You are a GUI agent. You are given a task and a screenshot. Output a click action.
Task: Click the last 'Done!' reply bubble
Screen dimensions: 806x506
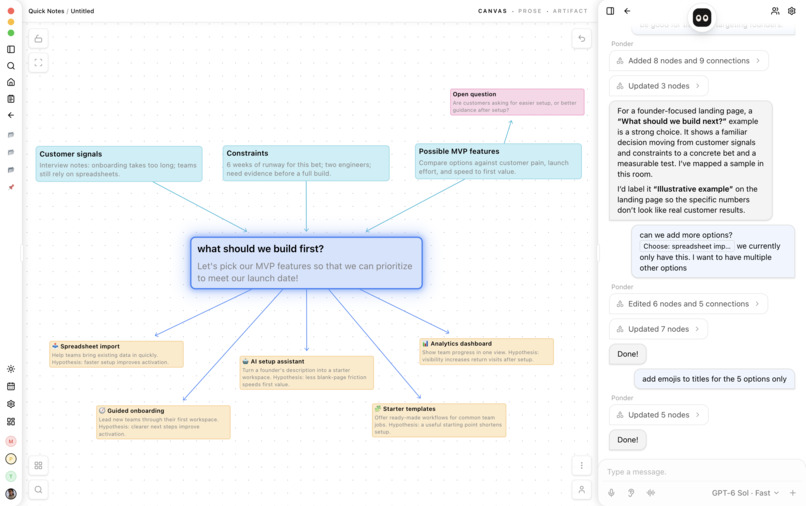(x=628, y=440)
